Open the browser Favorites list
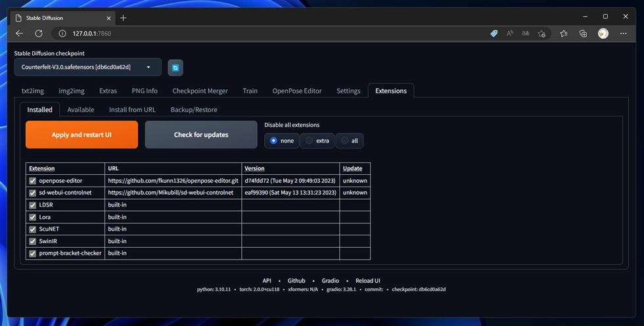This screenshot has width=644, height=326. [564, 34]
